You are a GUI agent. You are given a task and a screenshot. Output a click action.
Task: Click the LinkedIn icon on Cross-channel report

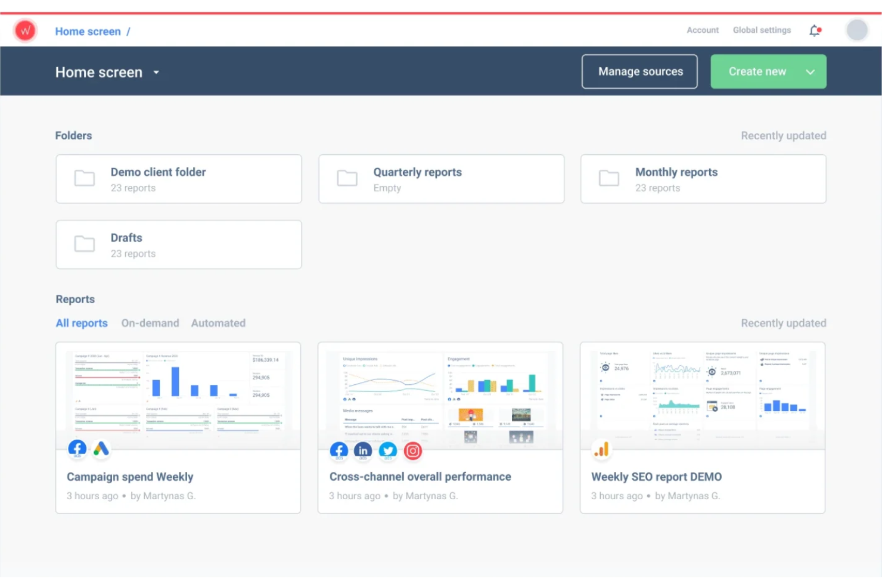[x=363, y=451]
